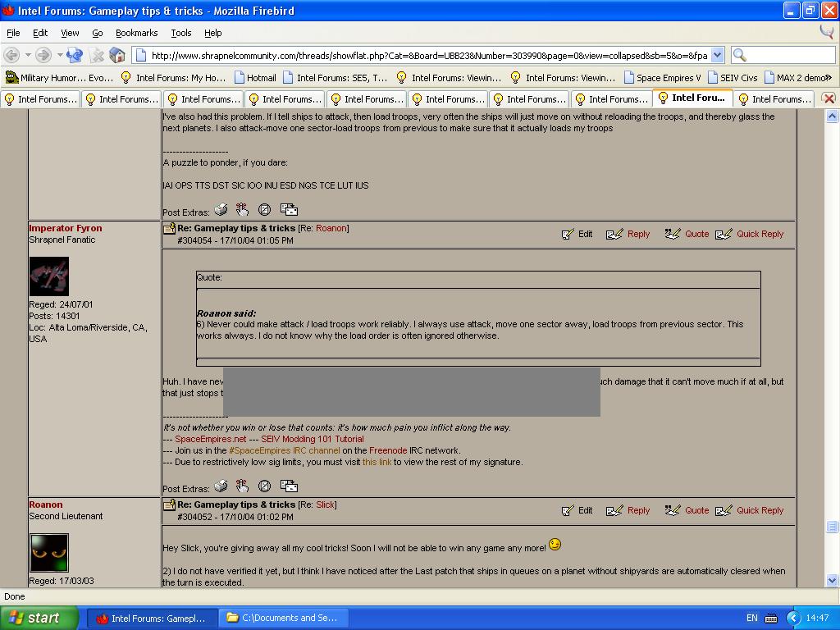Open the Back button history dropdown arrow
The height and width of the screenshot is (630, 840).
pos(27,55)
